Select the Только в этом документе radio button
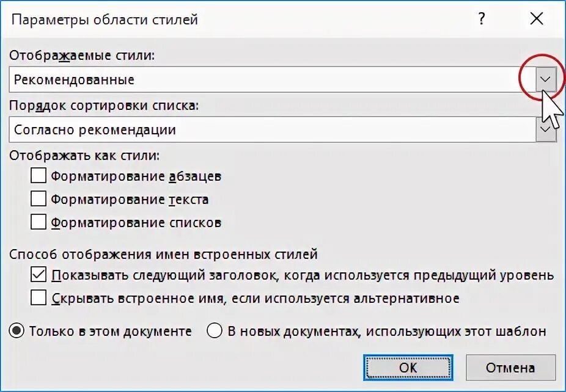The height and width of the screenshot is (392, 566). (17, 331)
